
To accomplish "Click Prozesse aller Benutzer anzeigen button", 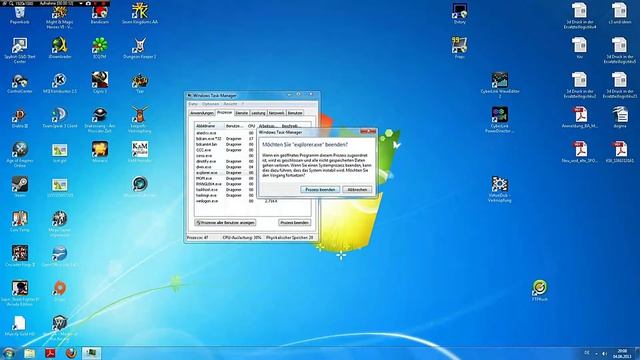I will pyautogui.click(x=225, y=222).
